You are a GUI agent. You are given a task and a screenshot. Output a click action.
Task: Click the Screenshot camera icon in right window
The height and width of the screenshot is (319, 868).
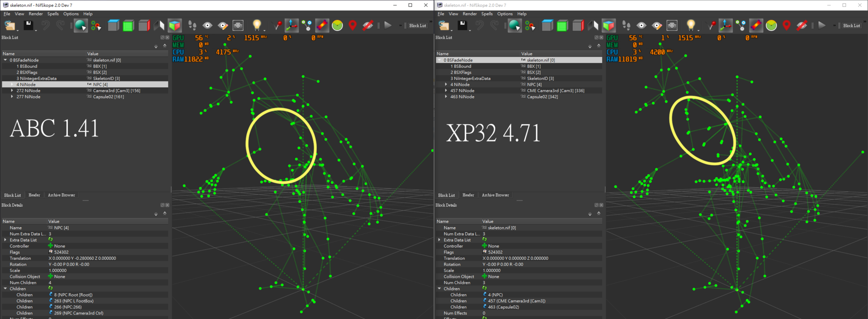(672, 26)
